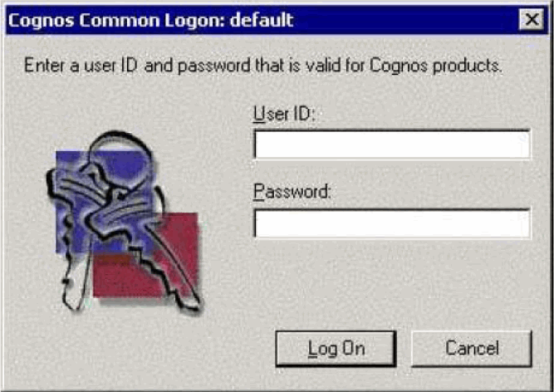Screen dimensions: 554x392
Task: Select the underlined L on Log On
Action: pos(312,348)
